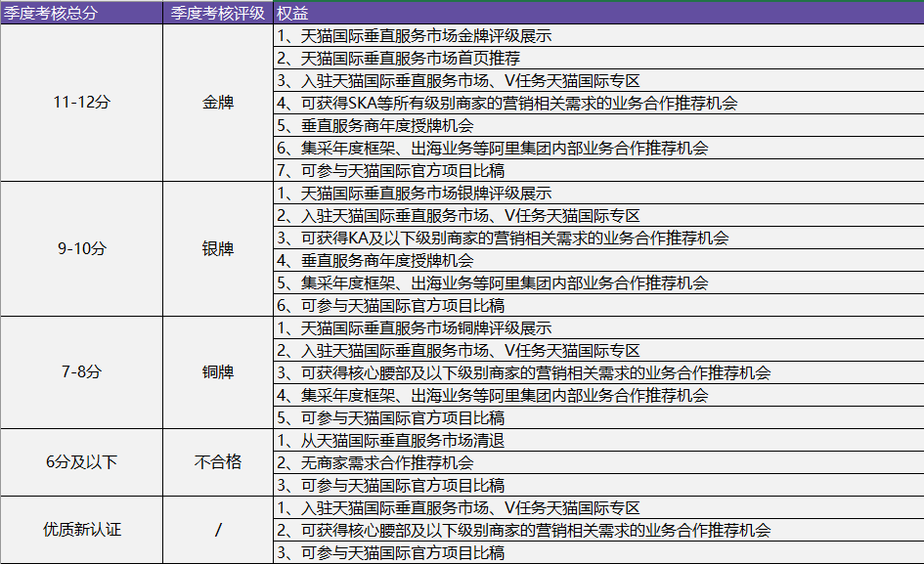Screen dimensions: 924x564
Task: Click the 6分及以下 score cell
Action: click(81, 462)
